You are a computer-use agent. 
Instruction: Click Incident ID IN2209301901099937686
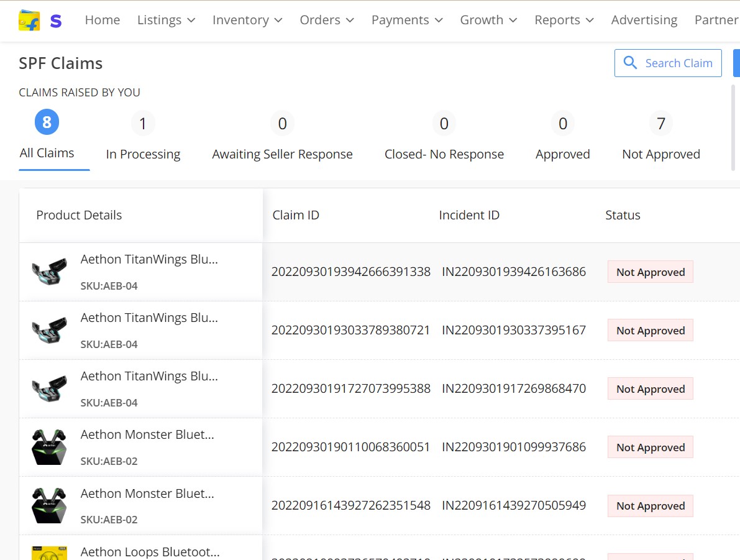click(513, 447)
